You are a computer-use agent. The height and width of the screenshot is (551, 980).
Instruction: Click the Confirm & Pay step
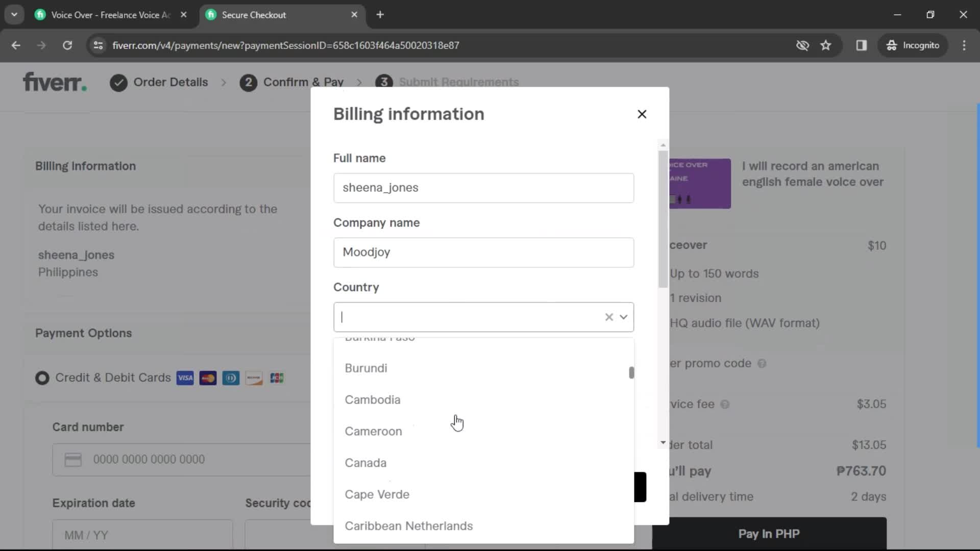coord(303,82)
